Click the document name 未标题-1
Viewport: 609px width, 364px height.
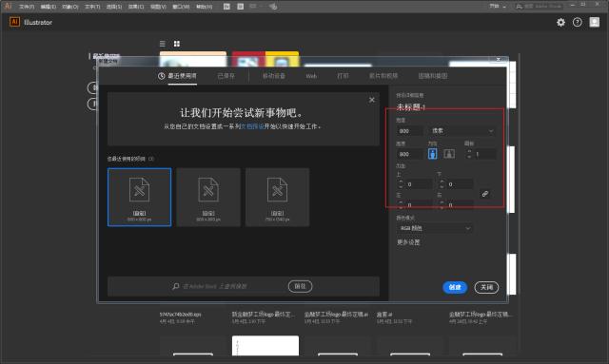410,107
